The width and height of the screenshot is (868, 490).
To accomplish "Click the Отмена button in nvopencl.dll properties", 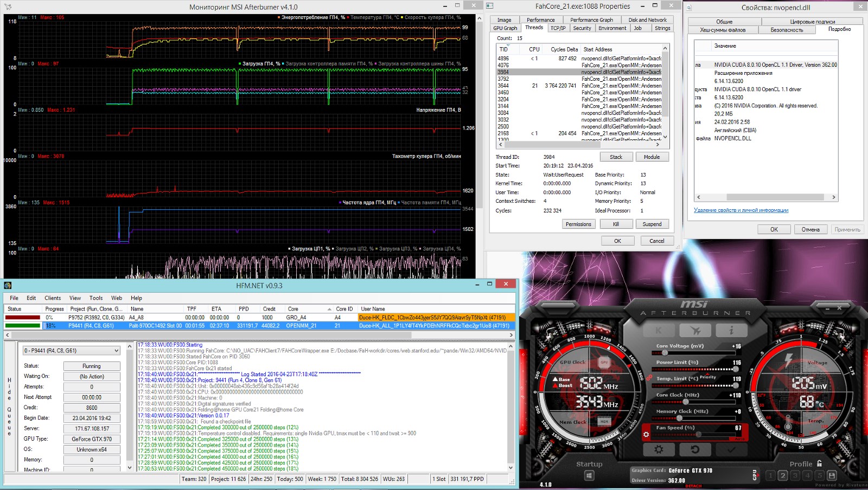I will tap(810, 229).
